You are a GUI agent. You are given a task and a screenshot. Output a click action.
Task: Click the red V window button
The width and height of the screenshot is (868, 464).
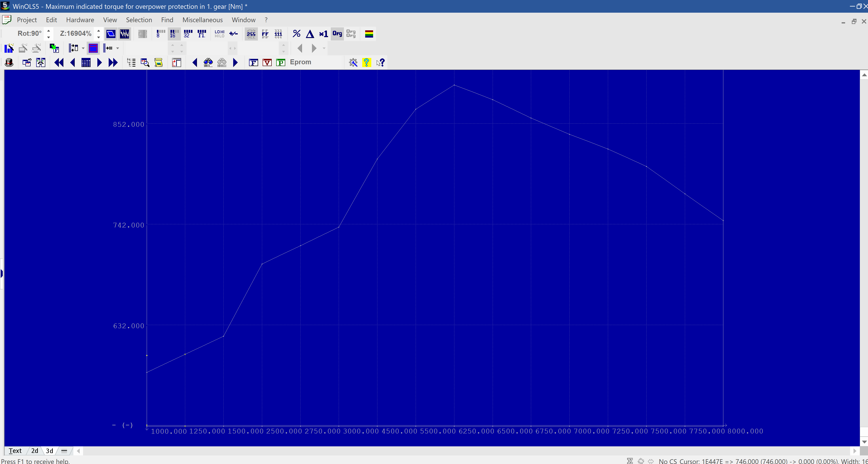tap(267, 62)
